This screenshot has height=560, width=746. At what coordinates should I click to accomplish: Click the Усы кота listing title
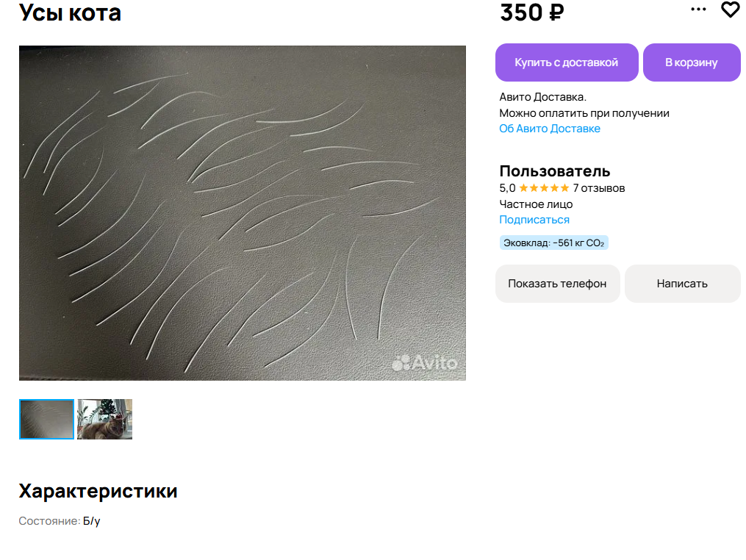(70, 12)
